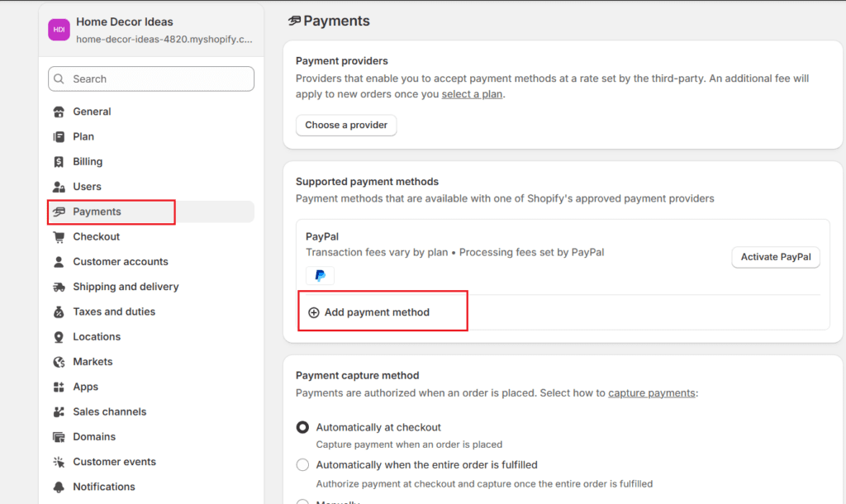Click the Choose a provider button
This screenshot has height=504, width=846.
[x=346, y=125]
